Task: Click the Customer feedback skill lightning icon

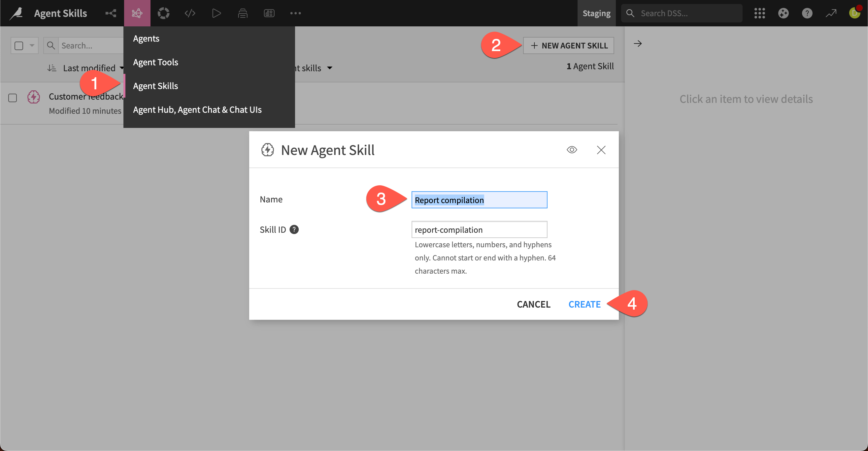Action: [34, 97]
